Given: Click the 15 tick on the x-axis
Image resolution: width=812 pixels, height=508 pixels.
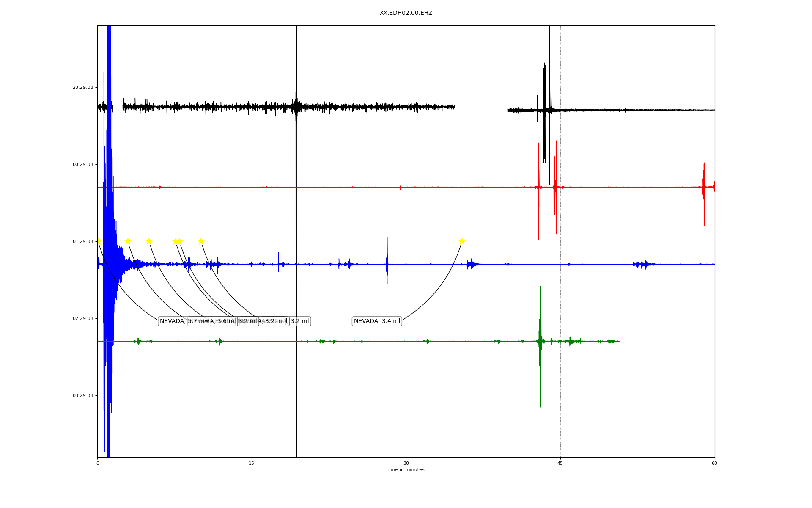Looking at the screenshot, I should [x=252, y=464].
